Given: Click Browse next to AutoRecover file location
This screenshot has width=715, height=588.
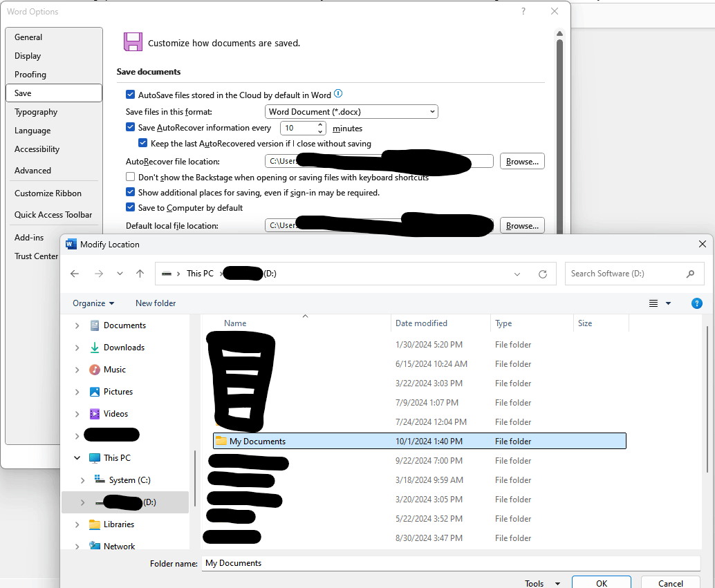Looking at the screenshot, I should 522,161.
